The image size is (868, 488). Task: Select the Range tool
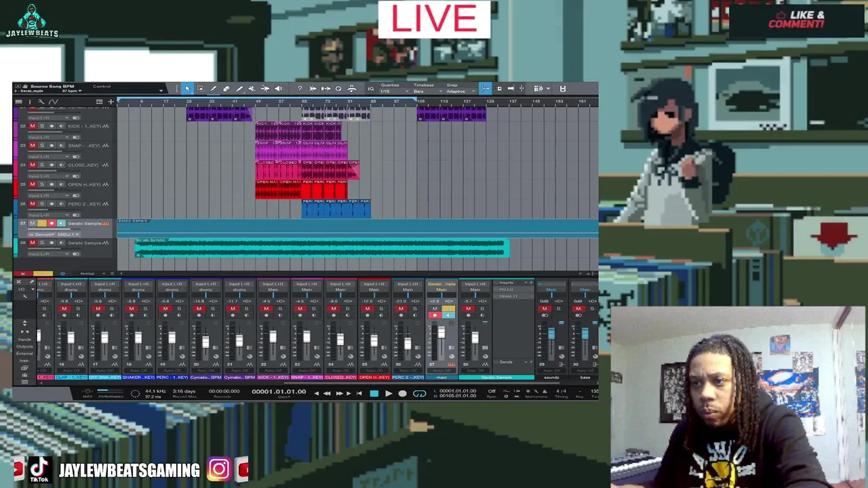[x=200, y=89]
